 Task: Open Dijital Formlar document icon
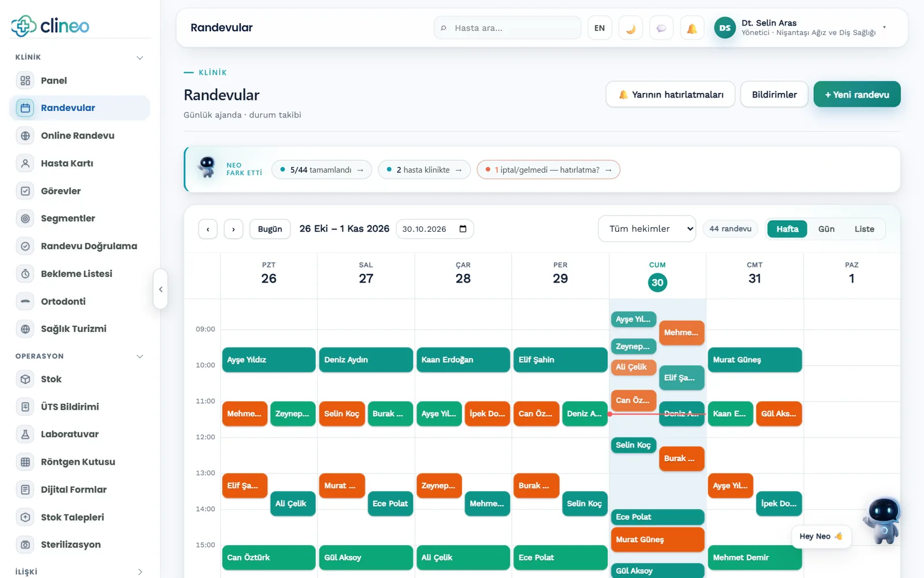(25, 490)
